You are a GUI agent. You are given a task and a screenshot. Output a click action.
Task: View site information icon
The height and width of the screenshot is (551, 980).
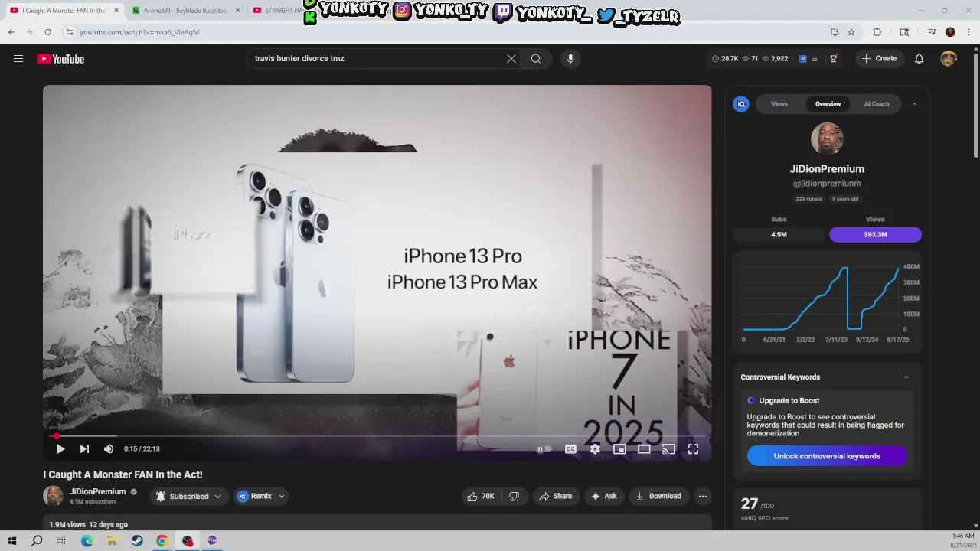[69, 32]
